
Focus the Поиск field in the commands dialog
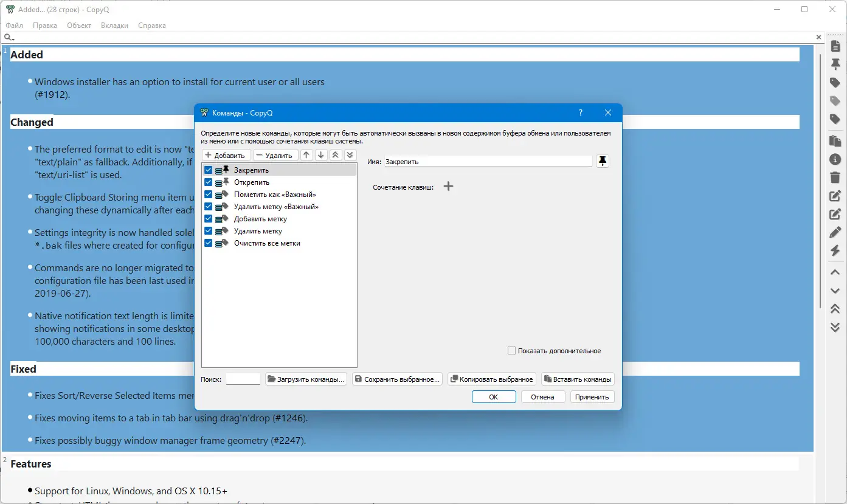click(243, 379)
